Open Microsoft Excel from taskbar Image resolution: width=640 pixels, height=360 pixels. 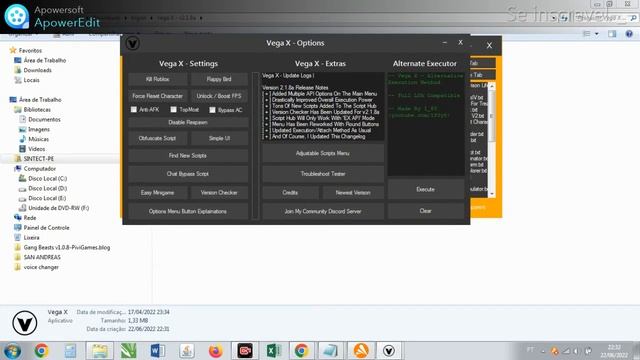273,351
